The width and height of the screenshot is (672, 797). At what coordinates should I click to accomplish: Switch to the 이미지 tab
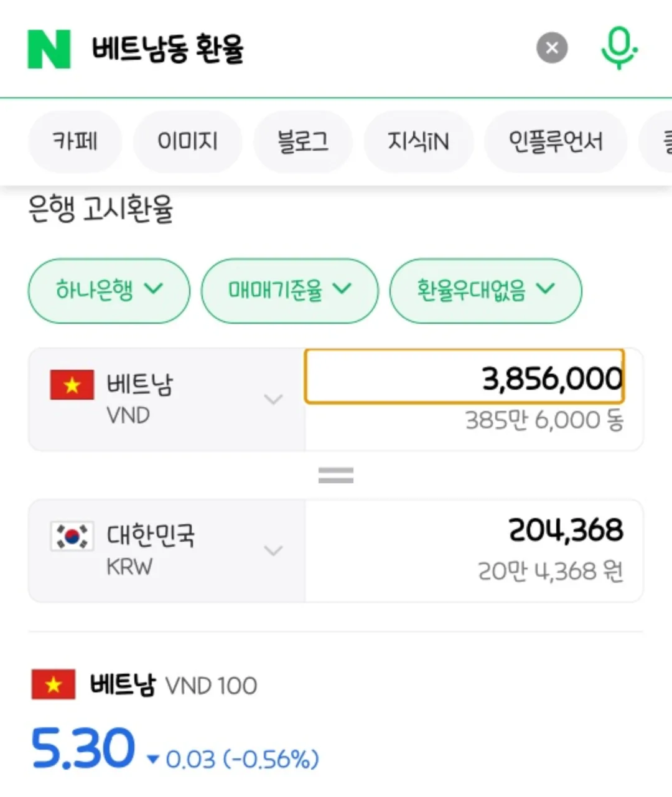pos(187,141)
